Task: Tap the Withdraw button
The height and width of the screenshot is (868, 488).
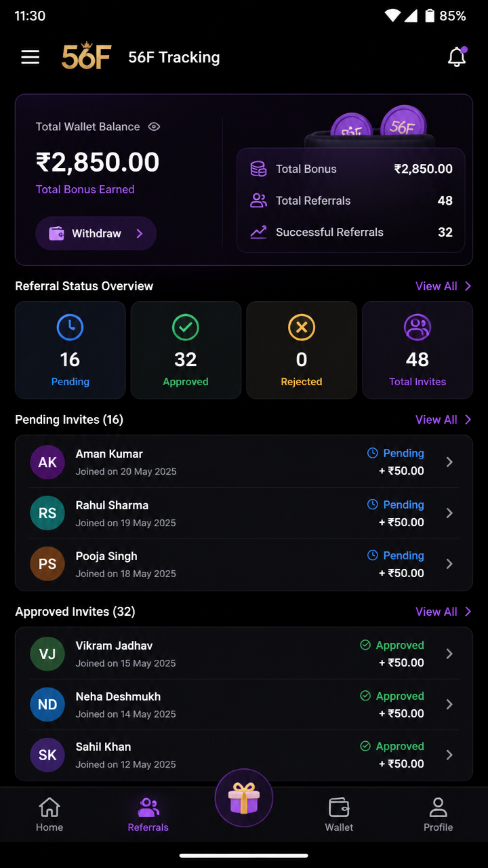Action: click(x=96, y=233)
